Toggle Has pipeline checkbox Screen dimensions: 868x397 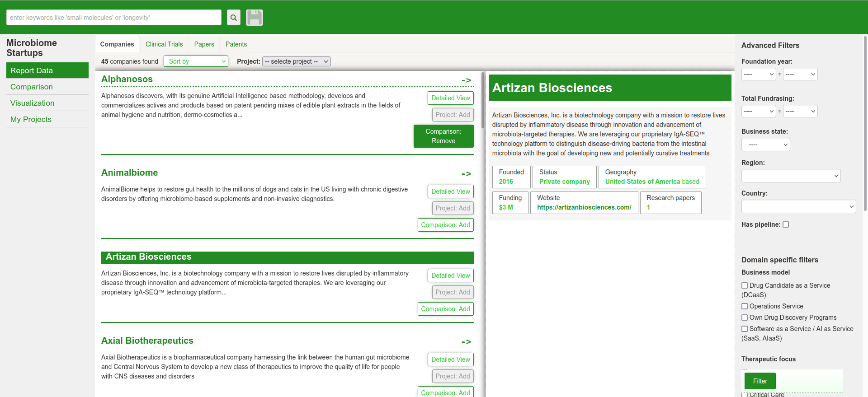click(x=786, y=224)
